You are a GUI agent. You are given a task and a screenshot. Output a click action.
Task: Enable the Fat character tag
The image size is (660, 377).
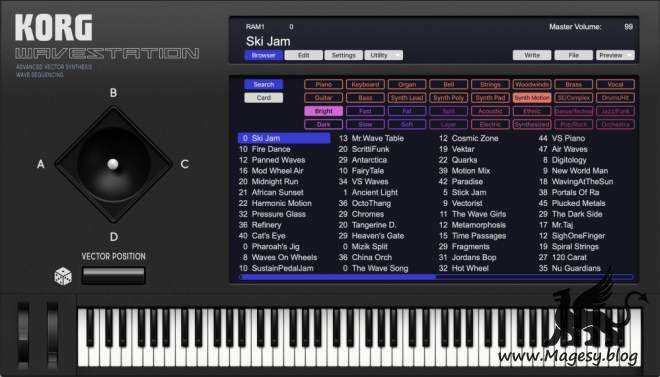[x=407, y=112]
